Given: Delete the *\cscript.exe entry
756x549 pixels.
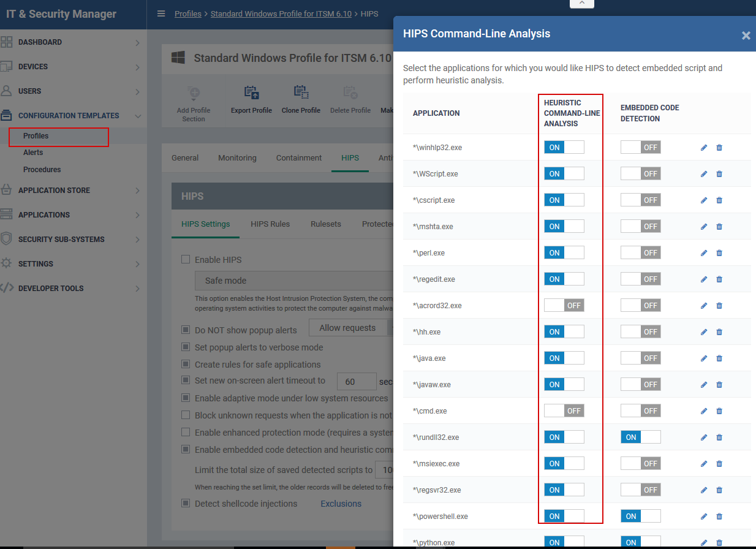Looking at the screenshot, I should 719,200.
